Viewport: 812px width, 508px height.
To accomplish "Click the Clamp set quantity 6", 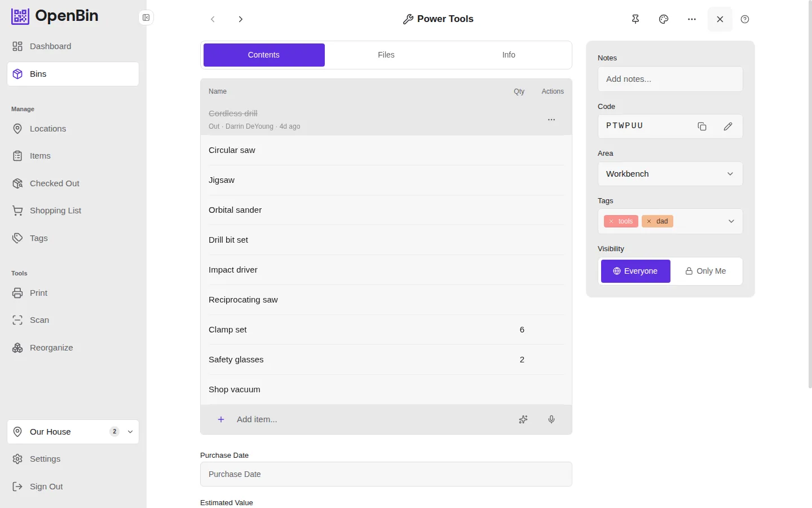I will click(522, 330).
